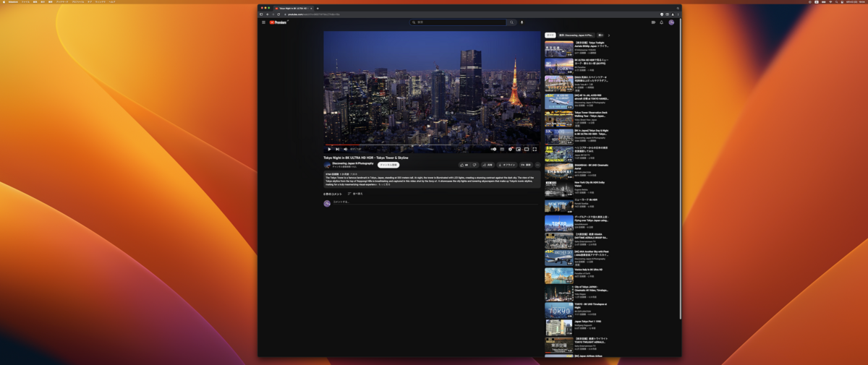Screen dimensions: 868x365
Task: Select the Tokyo Night browser tab
Action: [292, 8]
